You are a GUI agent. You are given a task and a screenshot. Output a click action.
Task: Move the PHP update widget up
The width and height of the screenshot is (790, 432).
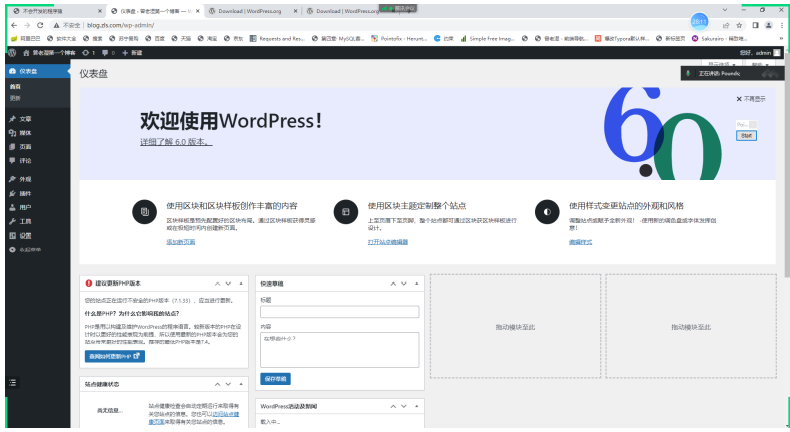[x=218, y=284]
